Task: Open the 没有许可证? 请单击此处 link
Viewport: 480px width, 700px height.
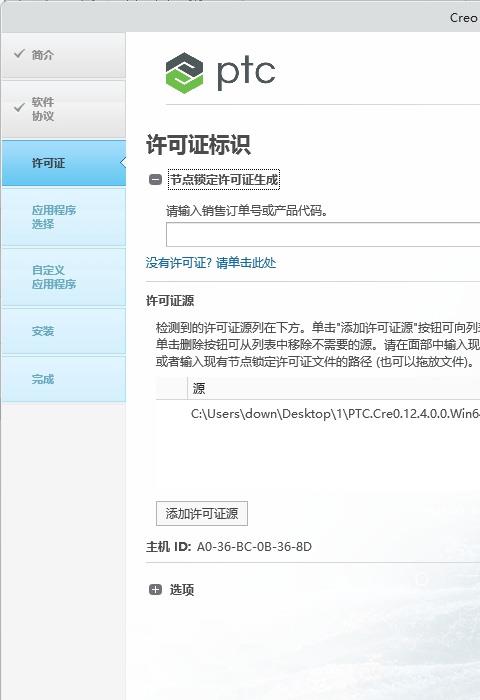Action: (211, 262)
